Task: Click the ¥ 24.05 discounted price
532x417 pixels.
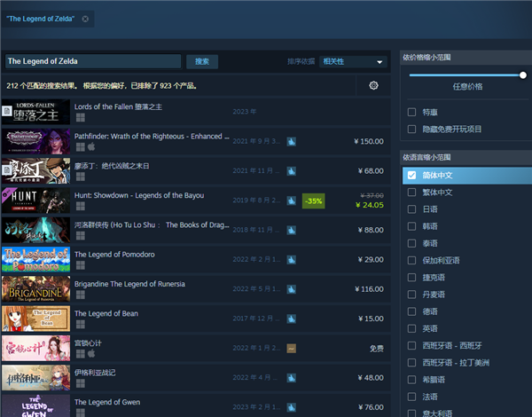Action: [370, 205]
